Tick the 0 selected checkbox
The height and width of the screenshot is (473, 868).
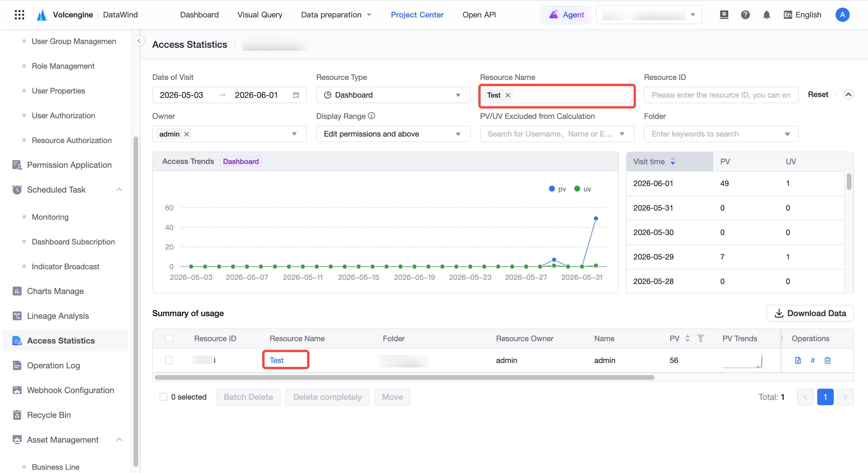(x=164, y=397)
